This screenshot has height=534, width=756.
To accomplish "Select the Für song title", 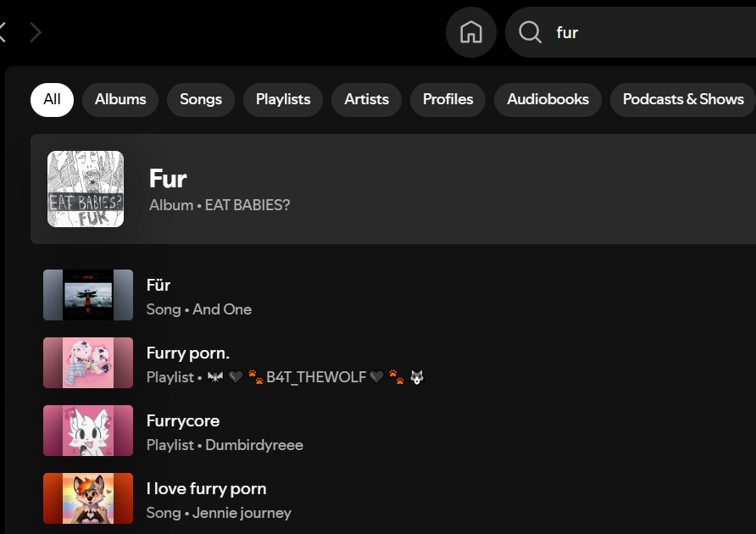I will [158, 285].
